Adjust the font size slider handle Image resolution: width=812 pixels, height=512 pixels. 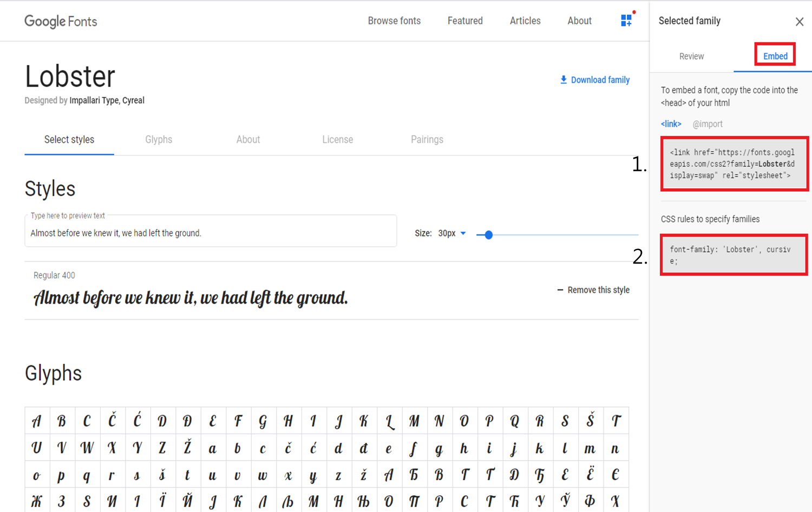coord(488,235)
